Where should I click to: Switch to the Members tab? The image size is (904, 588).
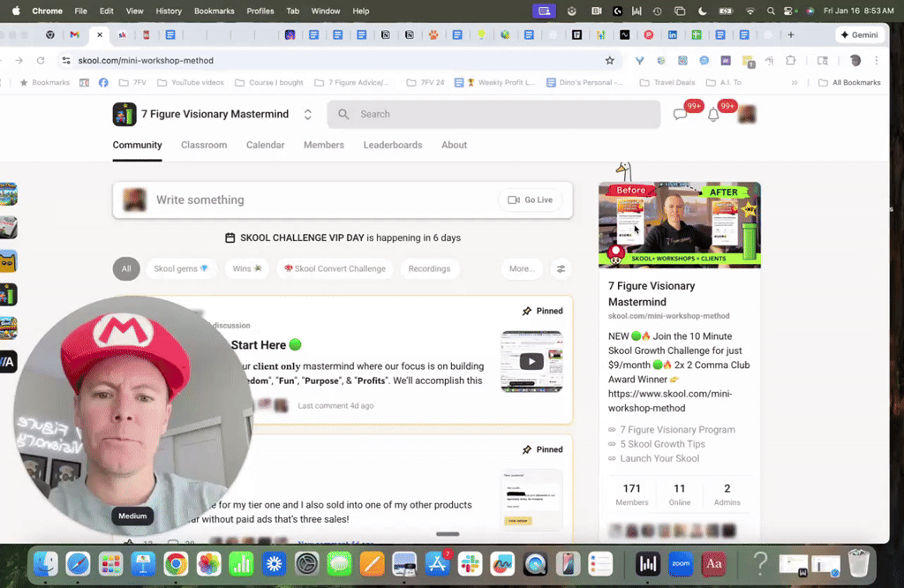tap(324, 146)
